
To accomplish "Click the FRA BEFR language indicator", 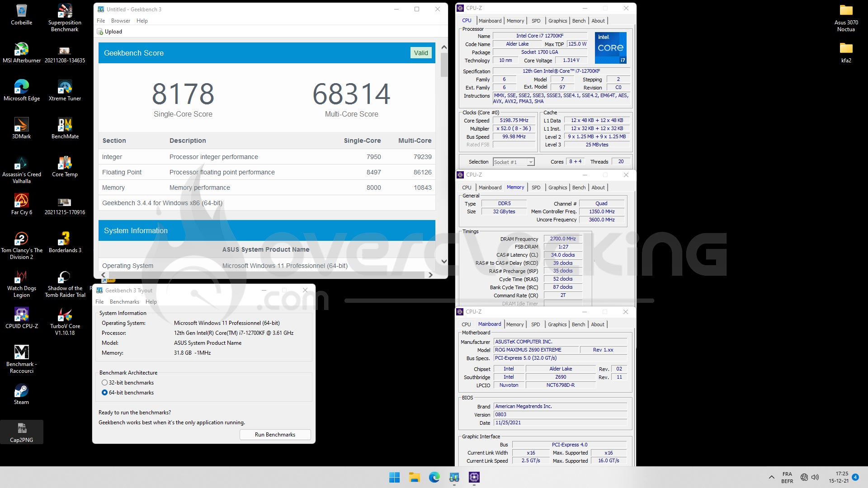I will tap(787, 477).
